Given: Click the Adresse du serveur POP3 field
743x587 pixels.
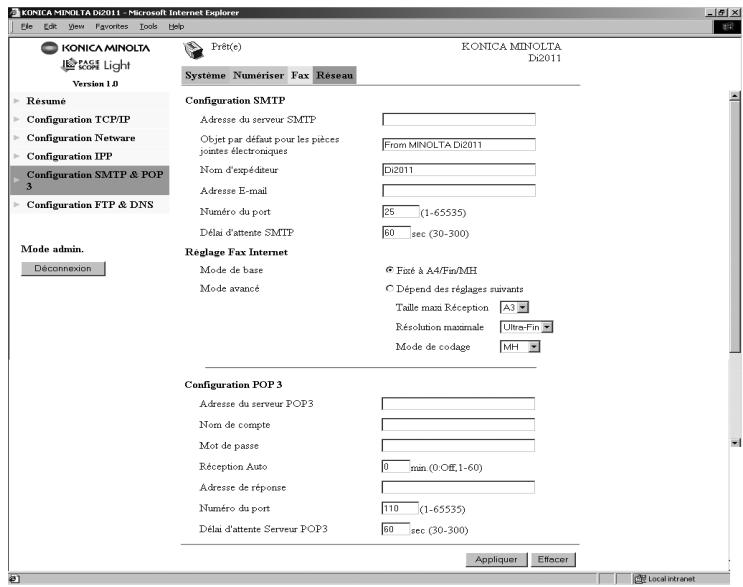Looking at the screenshot, I should click(458, 404).
